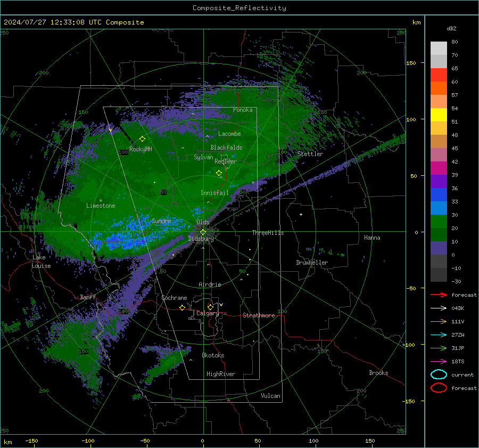The width and height of the screenshot is (479, 448).
Task: Click the orange swatch between 60 and 57
Action: 439,88
